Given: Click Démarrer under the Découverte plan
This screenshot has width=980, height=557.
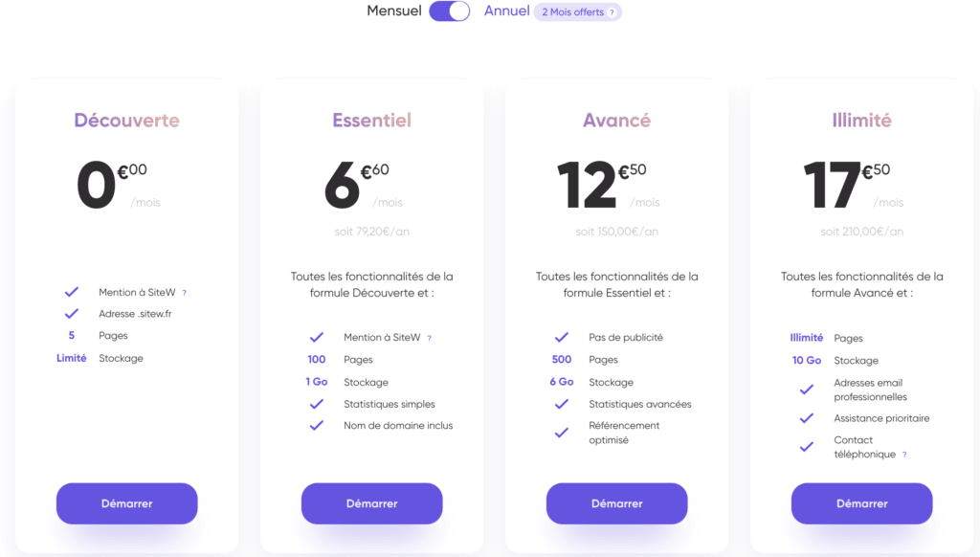Looking at the screenshot, I should [x=126, y=503].
